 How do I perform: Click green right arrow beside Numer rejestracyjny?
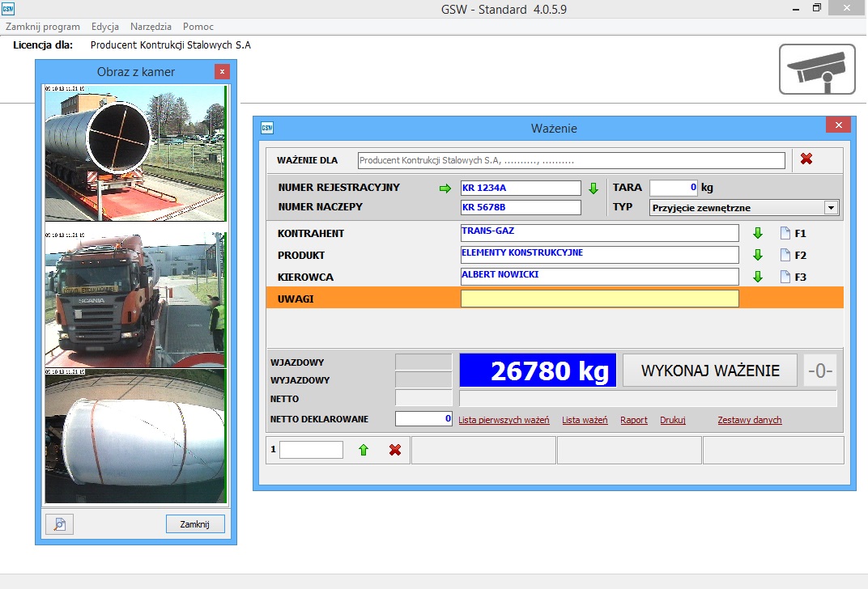pos(444,189)
